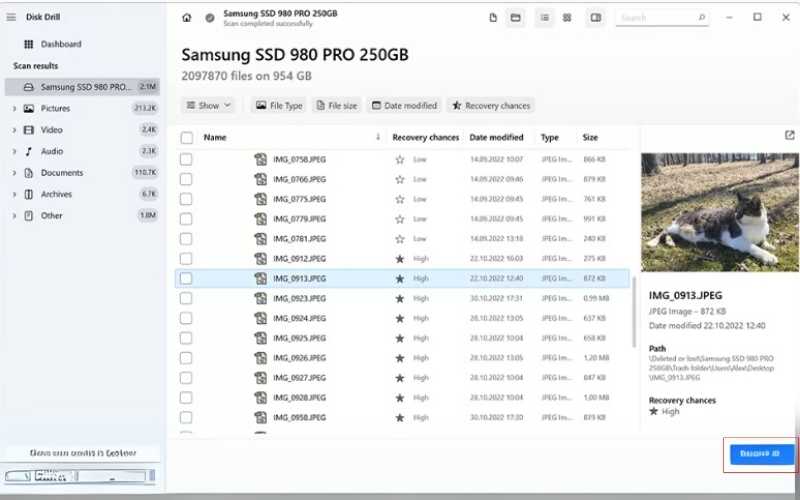The image size is (800, 500).
Task: Click the star for IMG_0958.JPEG
Action: [400, 418]
